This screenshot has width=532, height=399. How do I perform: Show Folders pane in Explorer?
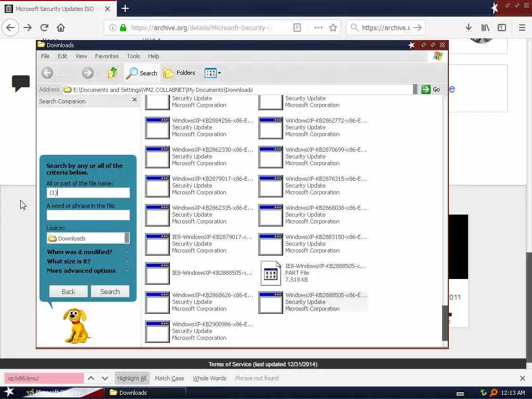[x=179, y=73]
